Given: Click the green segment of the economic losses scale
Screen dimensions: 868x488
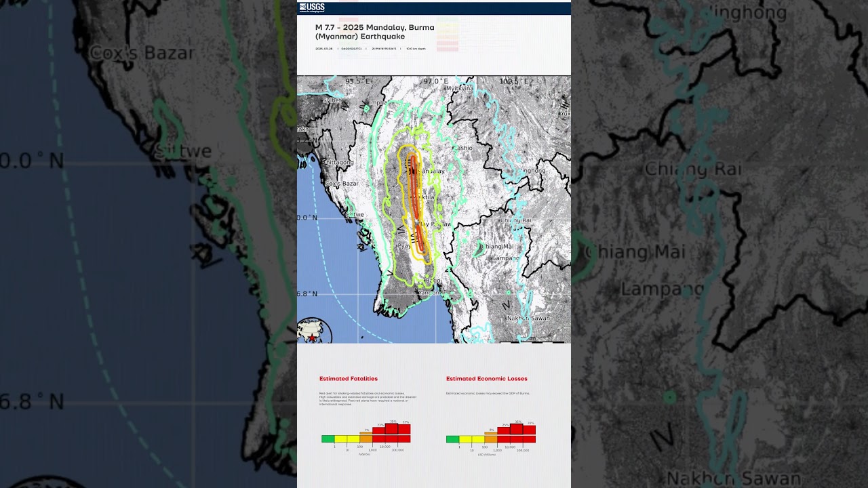Looking at the screenshot, I should (452, 439).
